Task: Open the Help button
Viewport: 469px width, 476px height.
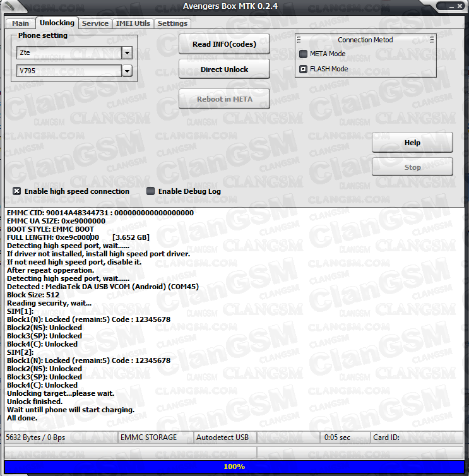Action: (x=412, y=143)
